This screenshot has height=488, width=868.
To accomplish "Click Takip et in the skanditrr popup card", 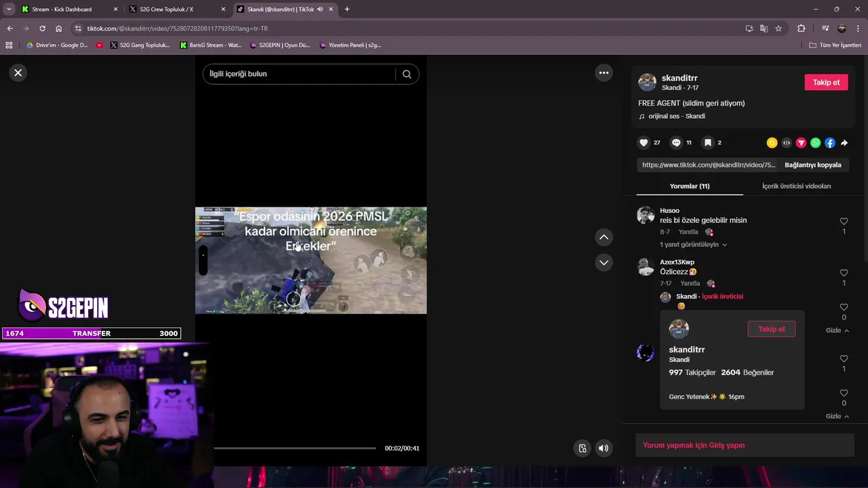I will (772, 329).
